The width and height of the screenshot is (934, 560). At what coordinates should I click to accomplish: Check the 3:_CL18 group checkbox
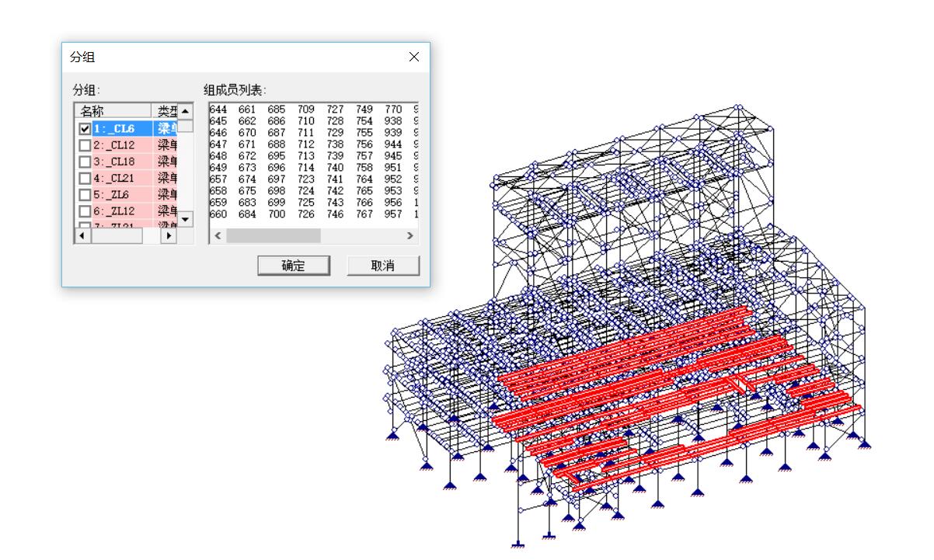point(85,162)
